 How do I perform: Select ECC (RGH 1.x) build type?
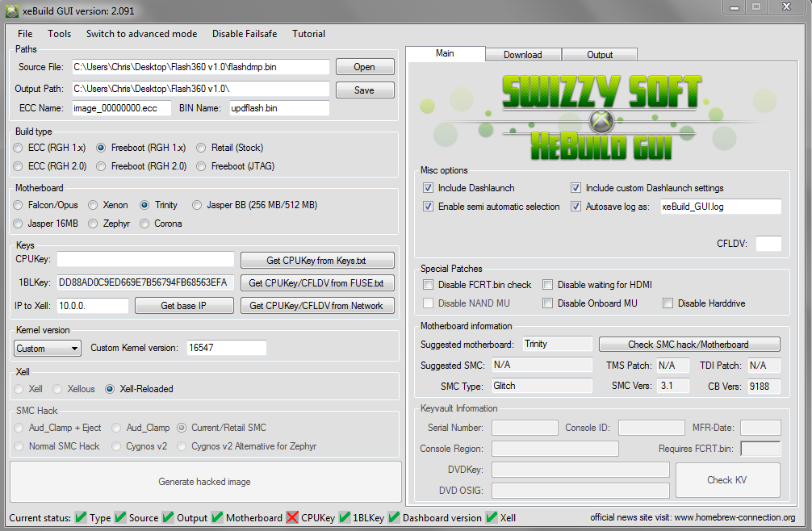click(x=50, y=148)
